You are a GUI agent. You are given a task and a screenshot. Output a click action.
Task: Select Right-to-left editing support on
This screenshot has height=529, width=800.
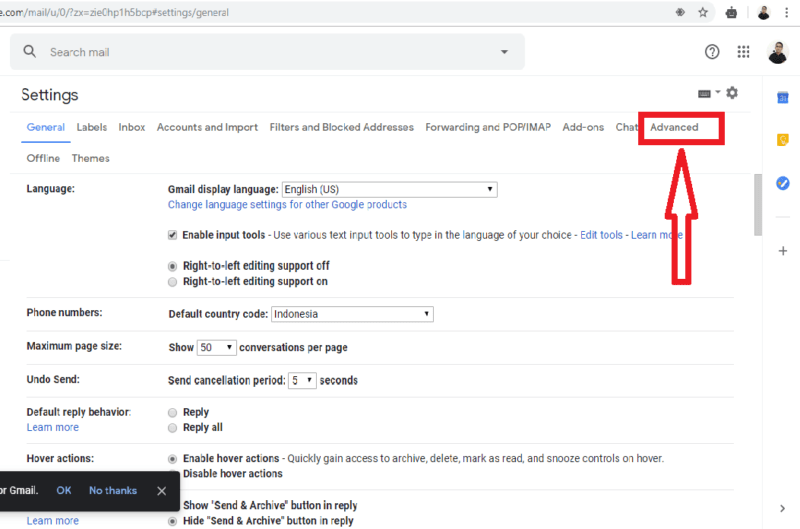[x=172, y=282]
